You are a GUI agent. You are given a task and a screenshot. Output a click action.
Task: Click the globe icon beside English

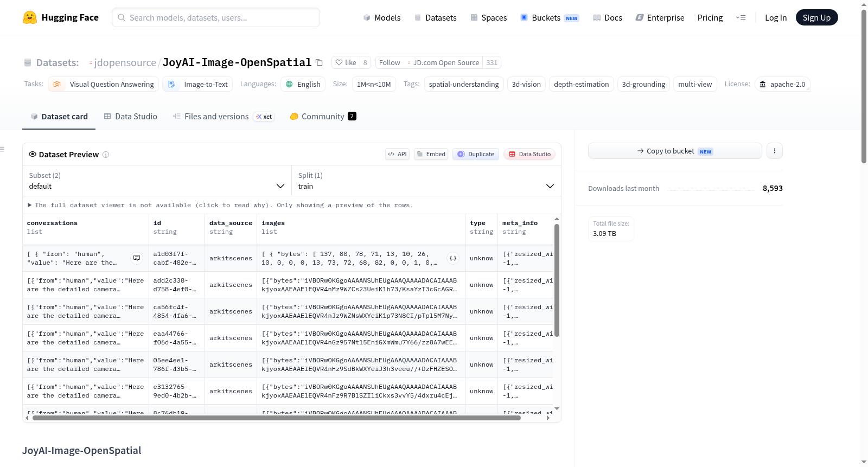pos(289,84)
